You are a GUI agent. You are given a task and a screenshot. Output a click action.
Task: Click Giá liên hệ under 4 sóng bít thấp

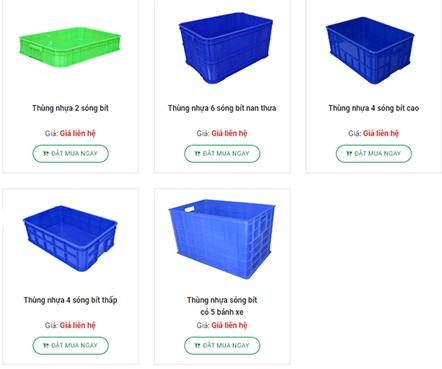click(78, 325)
